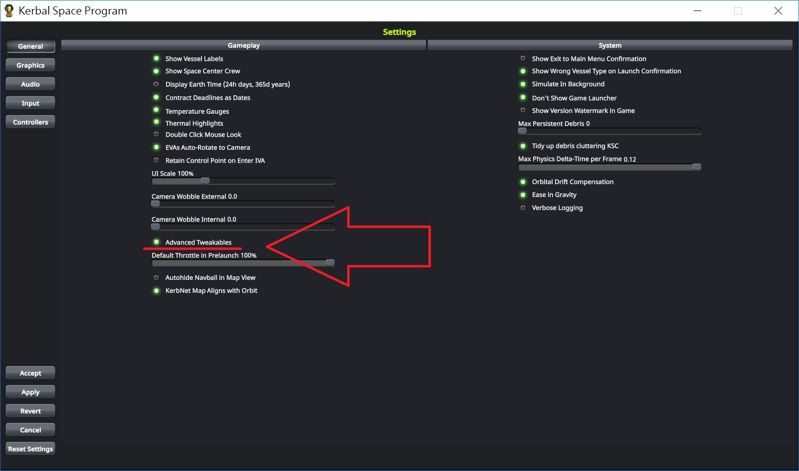The image size is (799, 471).
Task: Toggle Ease in Gravity
Action: pos(523,195)
